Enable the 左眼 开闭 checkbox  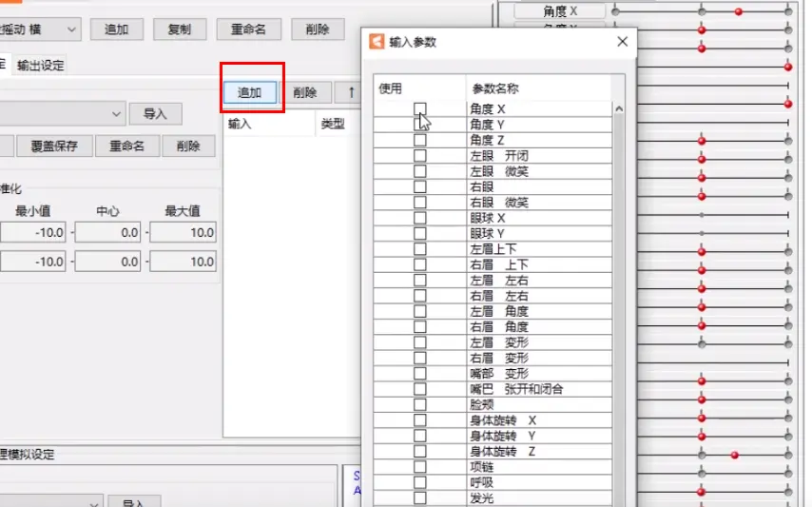tap(420, 155)
